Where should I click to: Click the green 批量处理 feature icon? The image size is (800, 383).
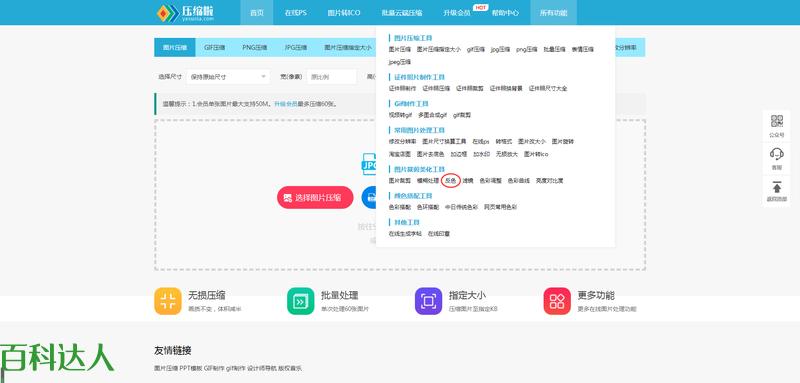301,301
